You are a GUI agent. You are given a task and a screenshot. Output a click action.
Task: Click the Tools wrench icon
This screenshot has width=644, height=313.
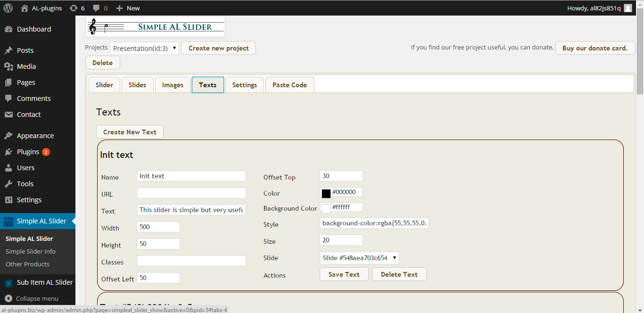tap(8, 184)
